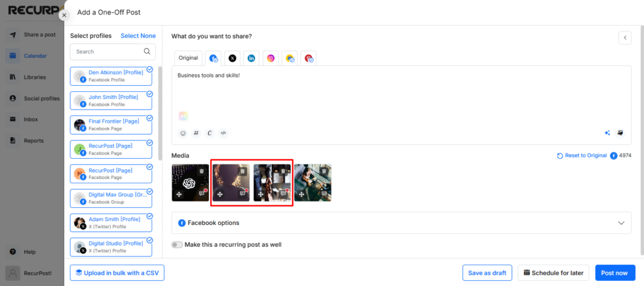
Task: Toggle Make this a recurring post
Action: (x=177, y=245)
